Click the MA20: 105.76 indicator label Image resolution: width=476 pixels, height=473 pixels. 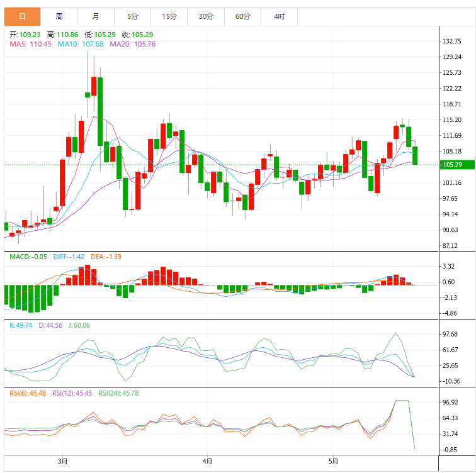pos(133,44)
